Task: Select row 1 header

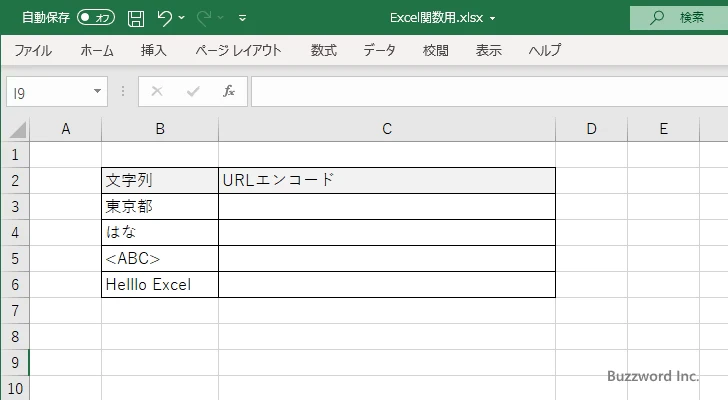Action: pos(15,155)
